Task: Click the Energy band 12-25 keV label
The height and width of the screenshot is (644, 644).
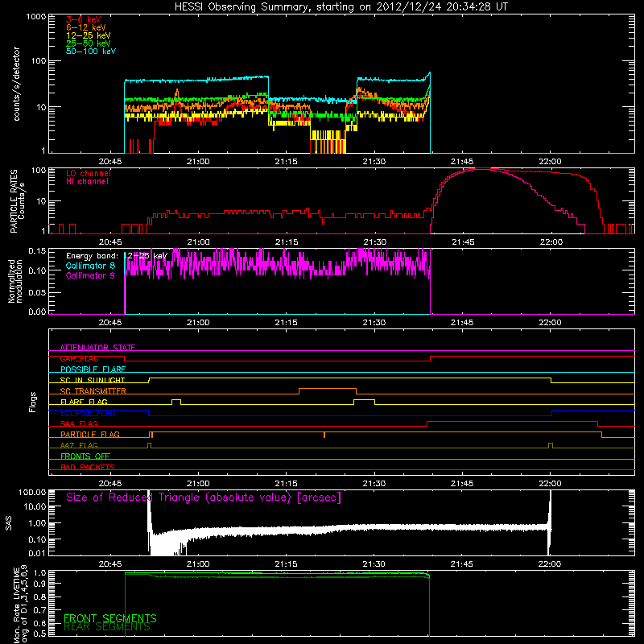Action: tap(117, 256)
